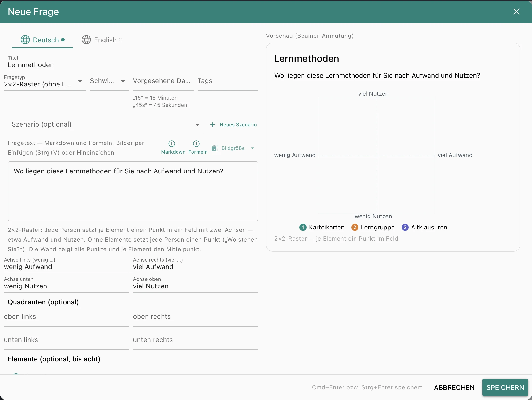The width and height of the screenshot is (532, 400).
Task: Click the unten rechts quadrant field
Action: click(x=196, y=341)
